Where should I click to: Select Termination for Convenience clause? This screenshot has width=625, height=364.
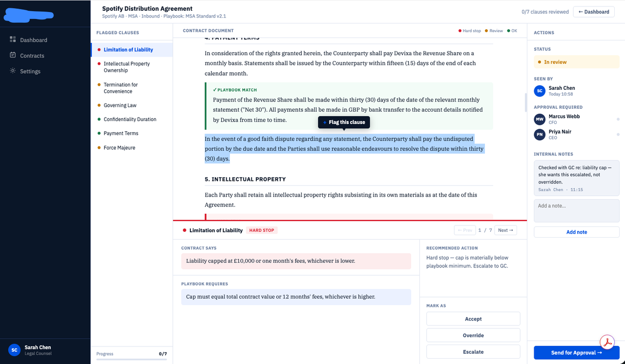(131, 88)
